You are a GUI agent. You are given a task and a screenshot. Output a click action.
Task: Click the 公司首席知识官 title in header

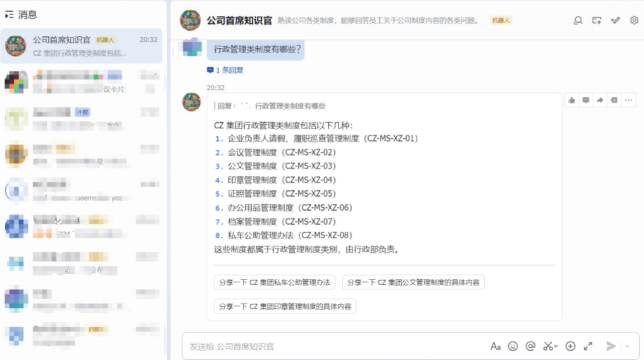pos(239,20)
